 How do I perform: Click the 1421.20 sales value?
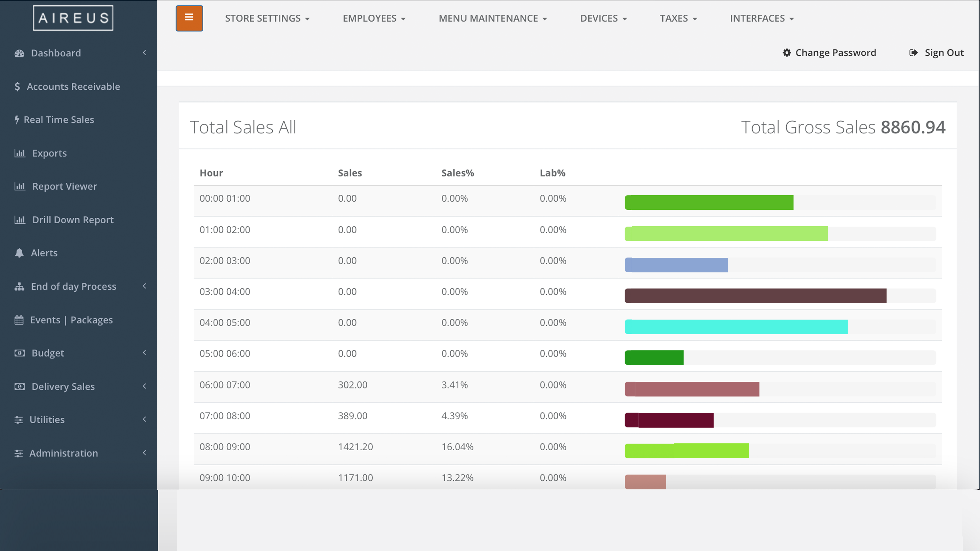[x=356, y=447]
